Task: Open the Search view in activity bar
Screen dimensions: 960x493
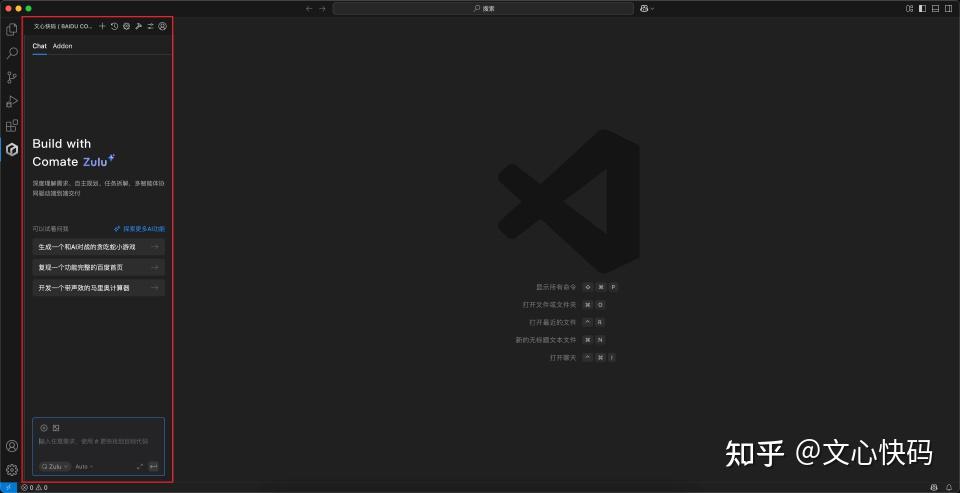Action: click(x=12, y=53)
